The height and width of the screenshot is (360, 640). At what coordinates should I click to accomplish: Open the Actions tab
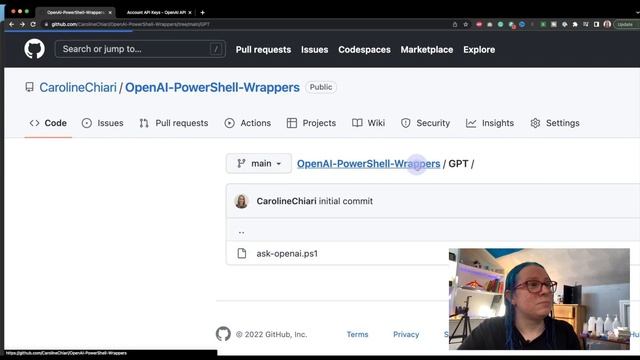click(x=247, y=123)
